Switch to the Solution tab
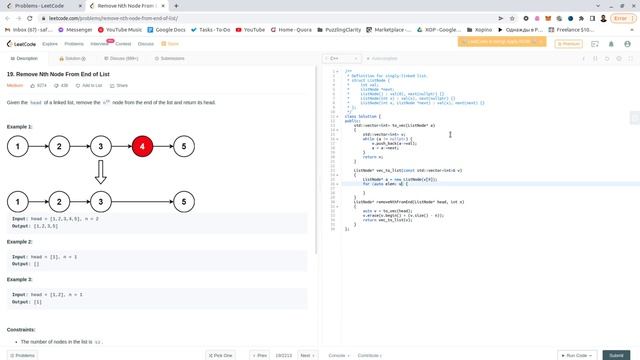Image resolution: width=640 pixels, height=360 pixels. click(73, 59)
